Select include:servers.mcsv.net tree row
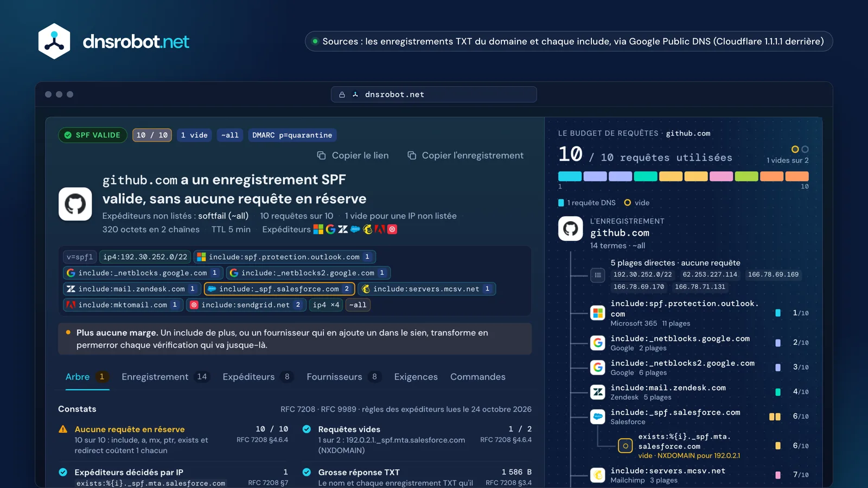Viewport: 868px width, 488px height. pyautogui.click(x=699, y=475)
